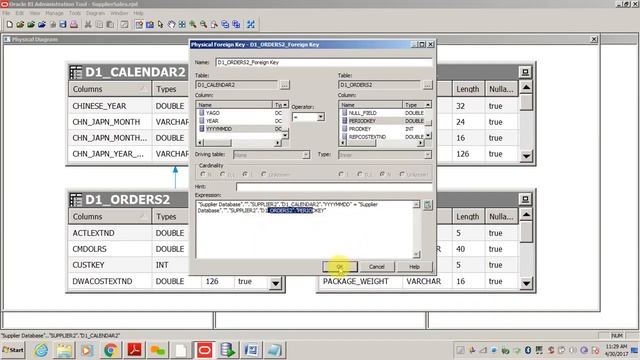The height and width of the screenshot is (360, 640).
Task: Choose the Select pointer tool
Action: 160,24
